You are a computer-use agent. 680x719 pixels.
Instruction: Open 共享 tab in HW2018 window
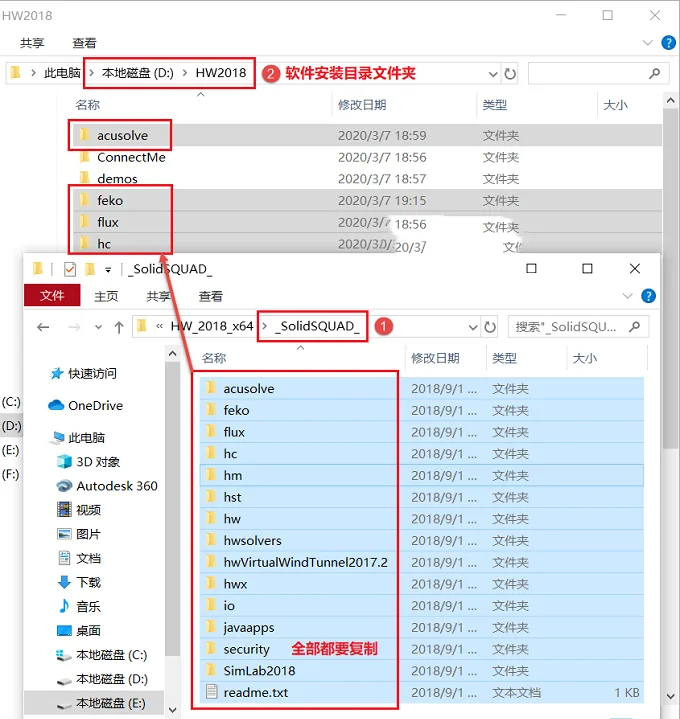pos(32,43)
